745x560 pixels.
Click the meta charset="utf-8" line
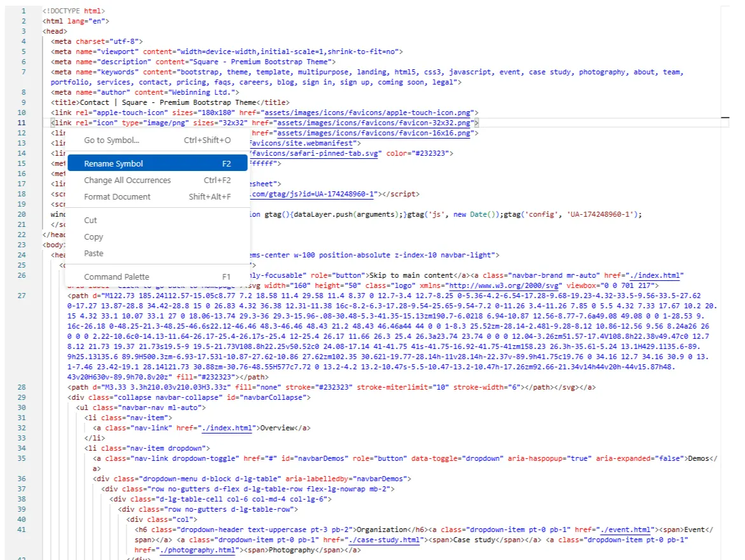pyautogui.click(x=97, y=41)
